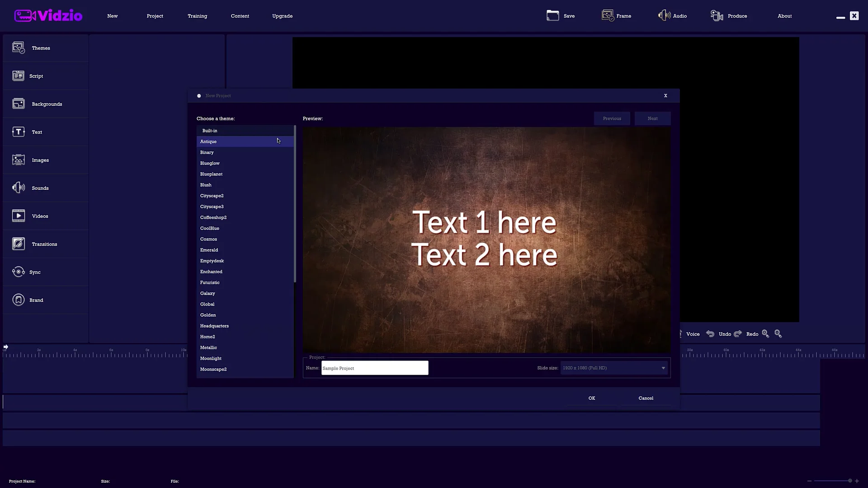Image resolution: width=868 pixels, height=488 pixels.
Task: Open the Slide size dropdown
Action: (x=614, y=368)
